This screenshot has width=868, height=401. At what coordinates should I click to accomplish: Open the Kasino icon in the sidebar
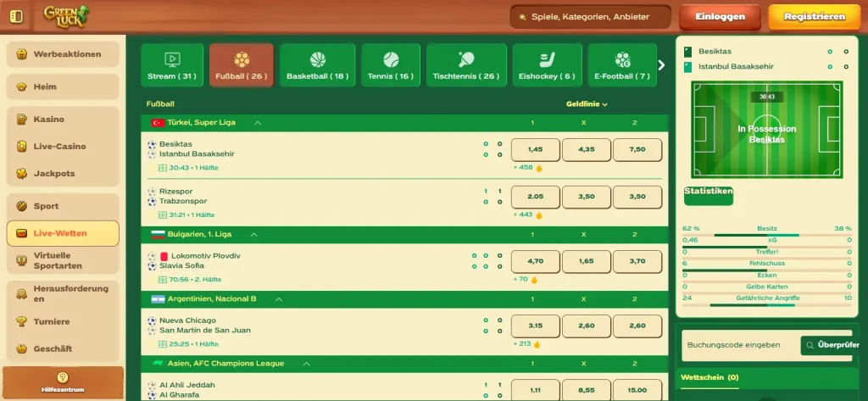[21, 119]
